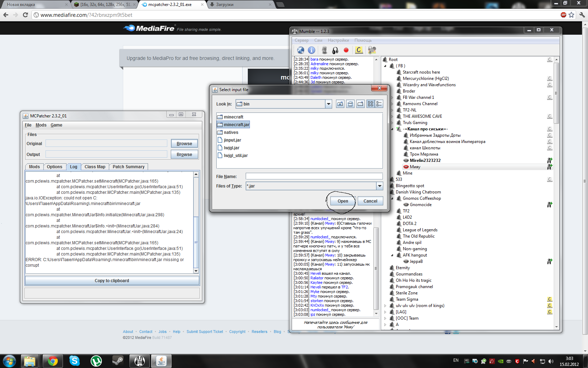Open the Mumble audio wizard icon
The image size is (588, 368).
(x=372, y=50)
